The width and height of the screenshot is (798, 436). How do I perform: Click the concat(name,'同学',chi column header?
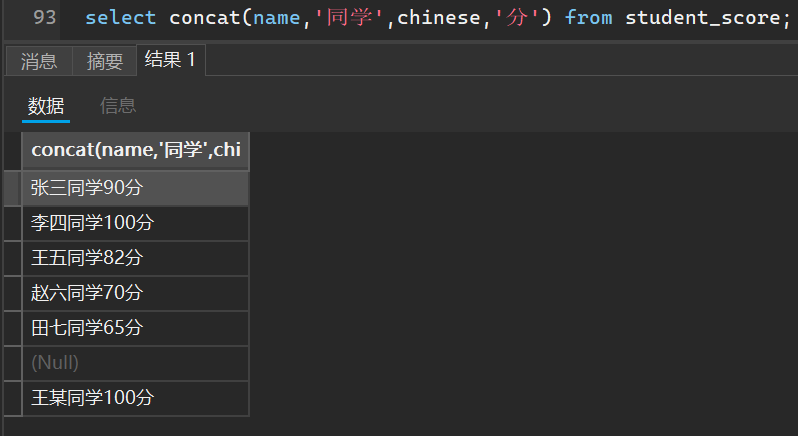pyautogui.click(x=136, y=151)
